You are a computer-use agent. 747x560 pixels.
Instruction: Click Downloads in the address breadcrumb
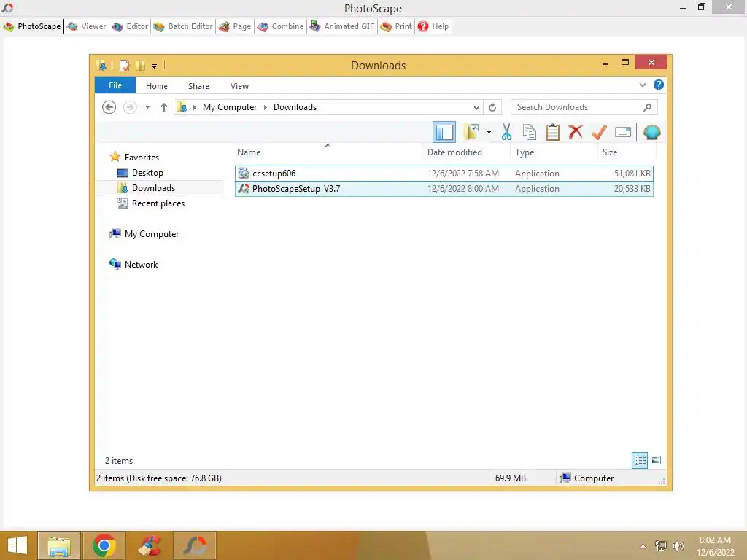tap(295, 107)
